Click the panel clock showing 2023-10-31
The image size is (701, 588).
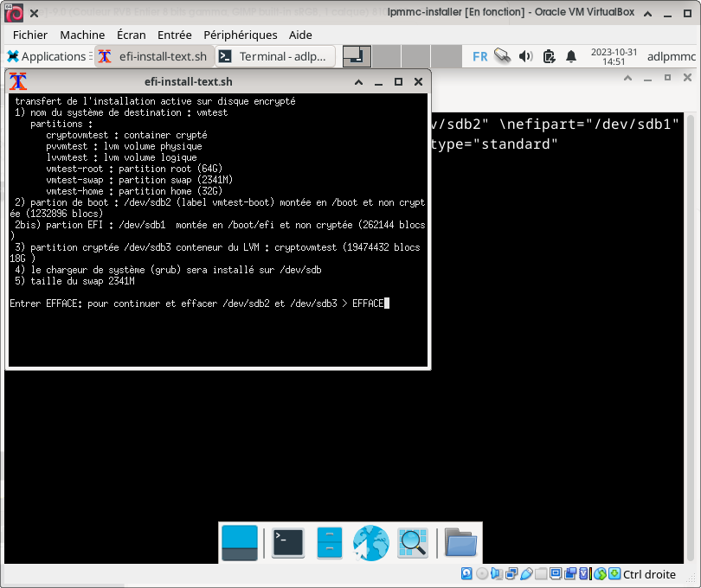(x=614, y=56)
